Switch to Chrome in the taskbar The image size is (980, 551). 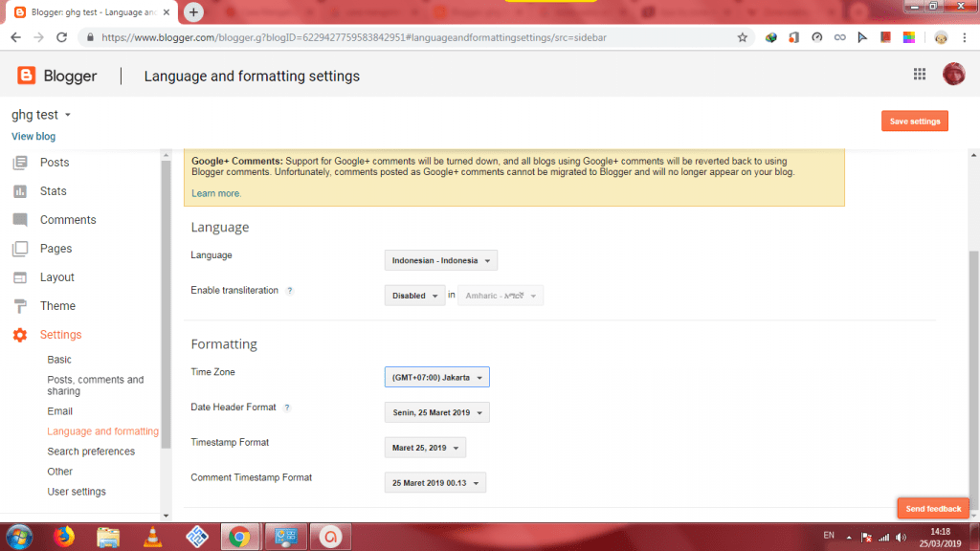(x=239, y=537)
